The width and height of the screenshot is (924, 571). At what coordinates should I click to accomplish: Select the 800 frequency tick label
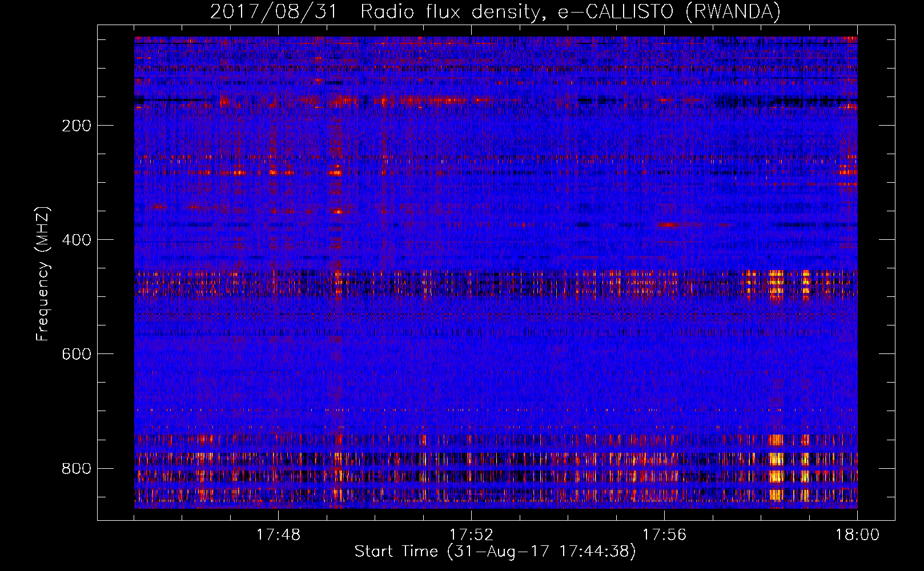click(x=77, y=468)
